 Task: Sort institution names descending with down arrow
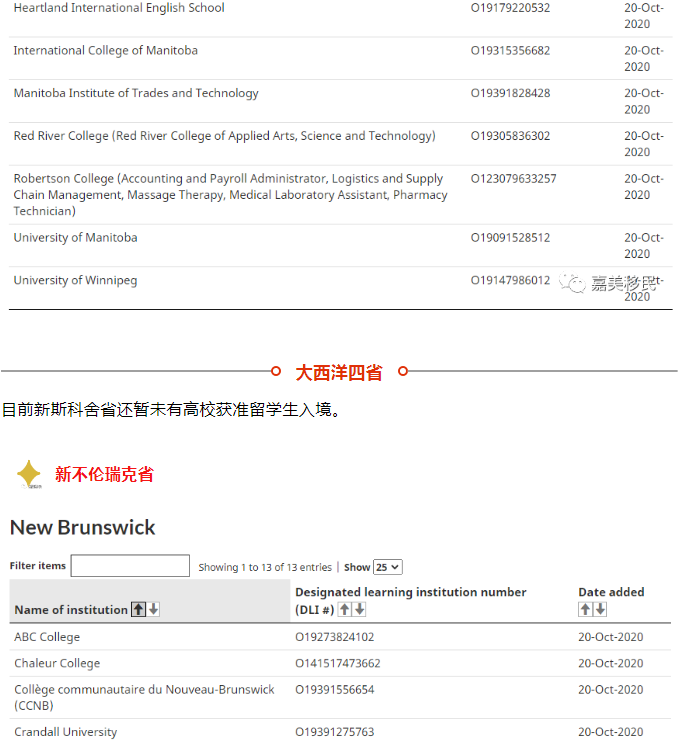click(153, 610)
